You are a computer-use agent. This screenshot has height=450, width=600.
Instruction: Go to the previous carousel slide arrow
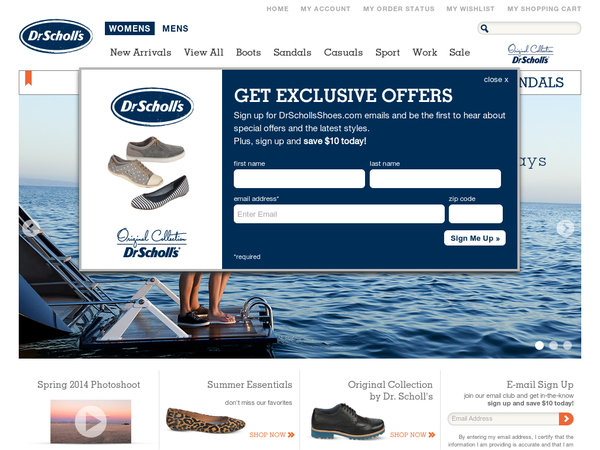[30, 228]
